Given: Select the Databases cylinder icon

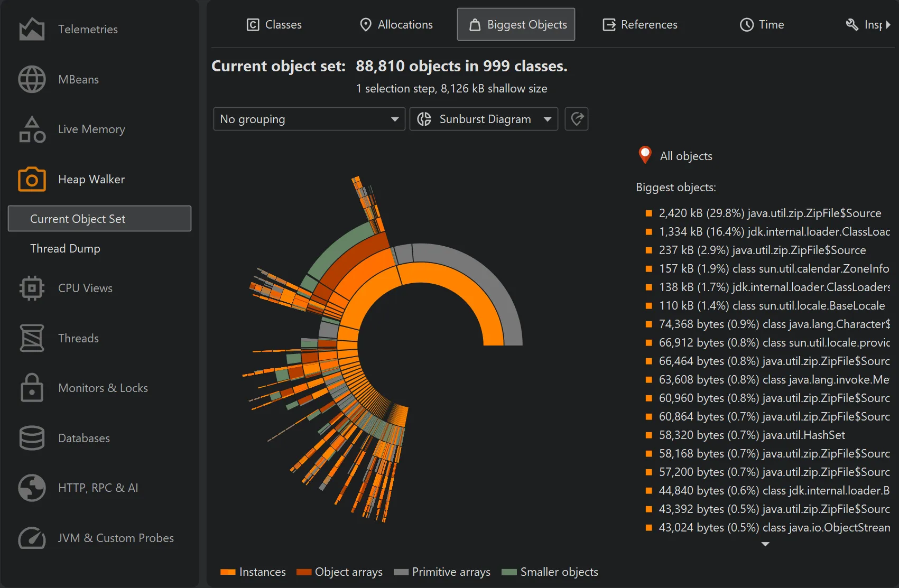Looking at the screenshot, I should (32, 438).
